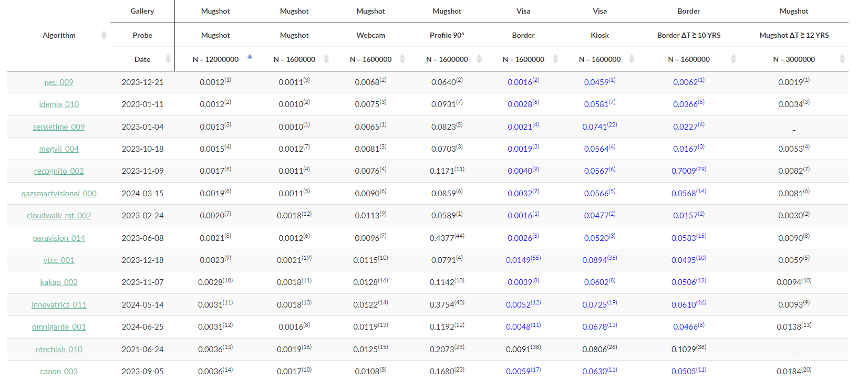Click the sort arrows beside Algorithm header
The image size is (868, 380).
tap(104, 35)
